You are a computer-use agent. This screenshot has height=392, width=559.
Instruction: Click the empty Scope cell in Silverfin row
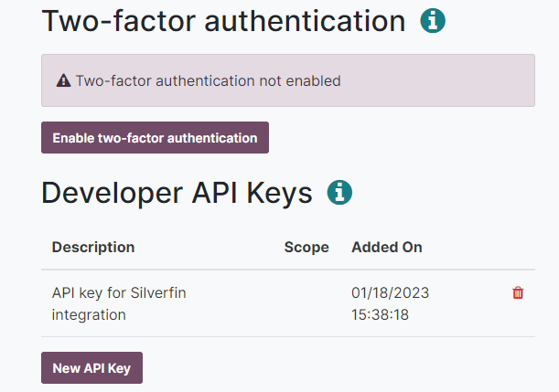(x=306, y=303)
